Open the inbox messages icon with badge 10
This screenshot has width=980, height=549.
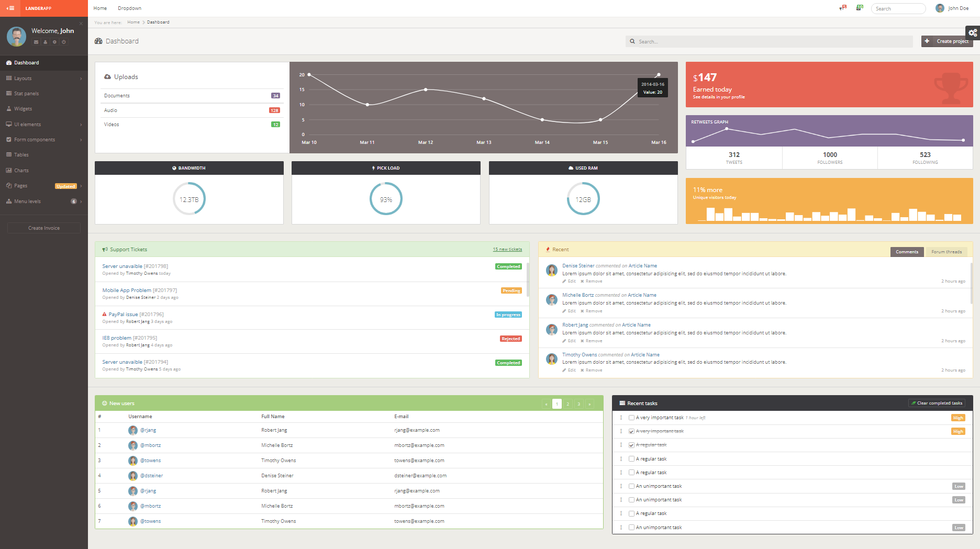(859, 8)
